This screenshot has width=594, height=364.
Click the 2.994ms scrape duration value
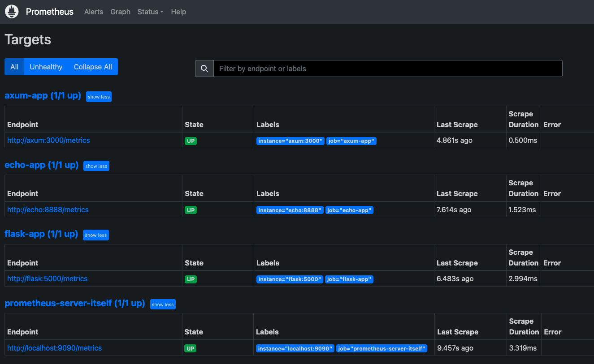click(x=523, y=278)
